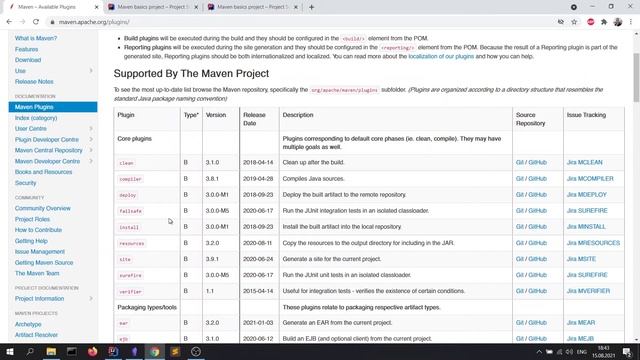Open Books and Resources link
The width and height of the screenshot is (640, 360).
43,172
